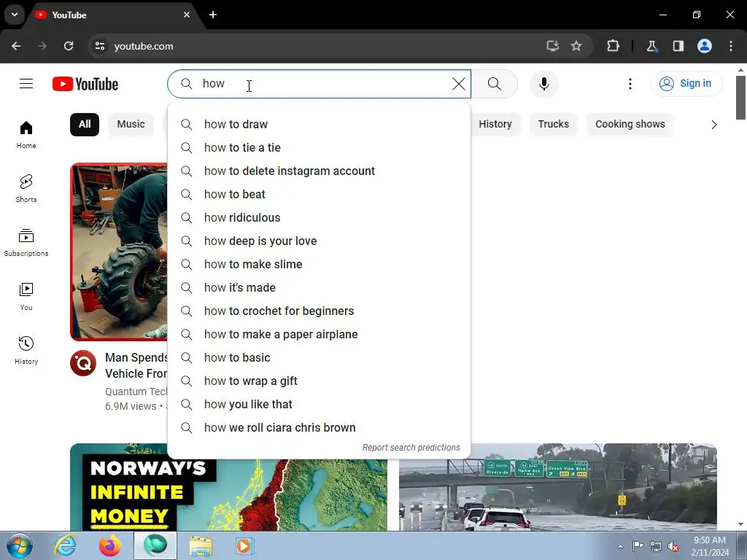Open a new browser tab with plus
Screen dimensions: 747x560
(213, 15)
